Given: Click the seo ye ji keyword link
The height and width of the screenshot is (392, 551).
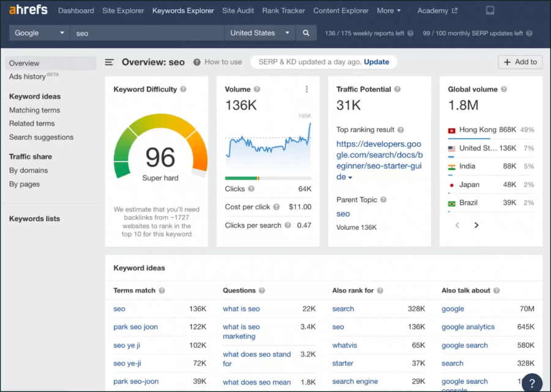Looking at the screenshot, I should pyautogui.click(x=127, y=345).
